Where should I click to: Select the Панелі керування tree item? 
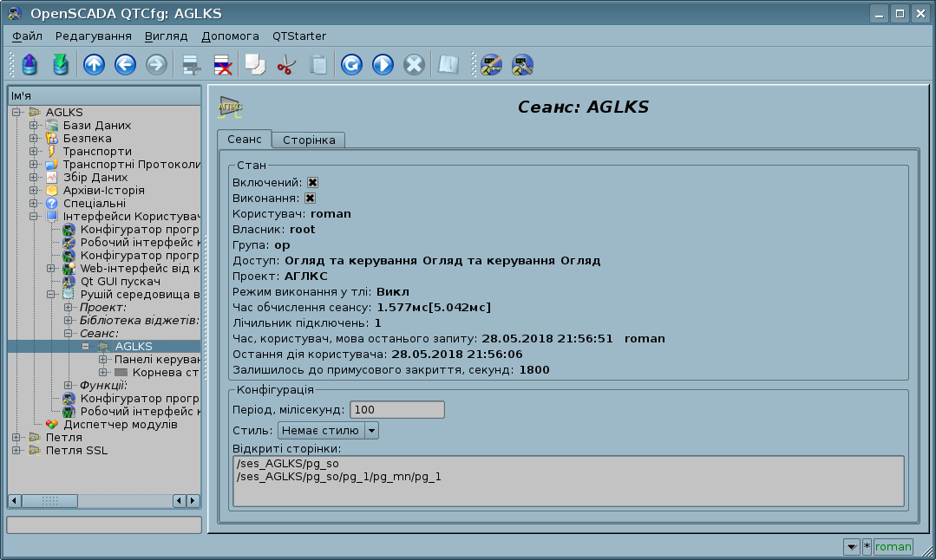pyautogui.click(x=157, y=359)
